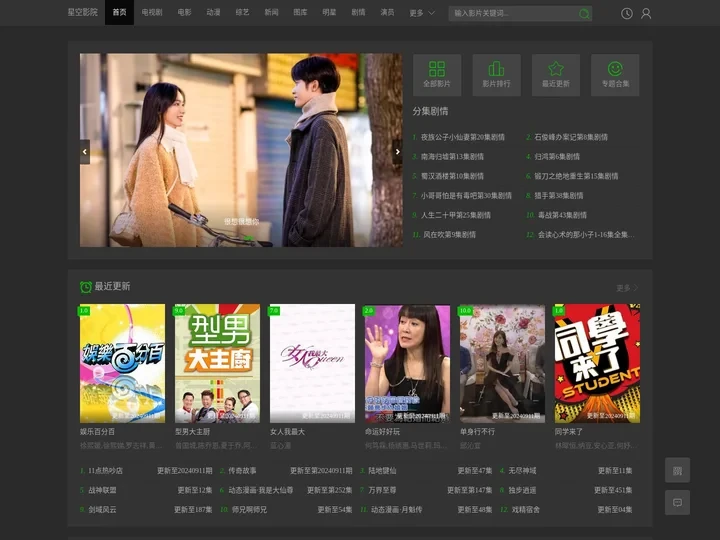Open watch history clock icon

627,14
